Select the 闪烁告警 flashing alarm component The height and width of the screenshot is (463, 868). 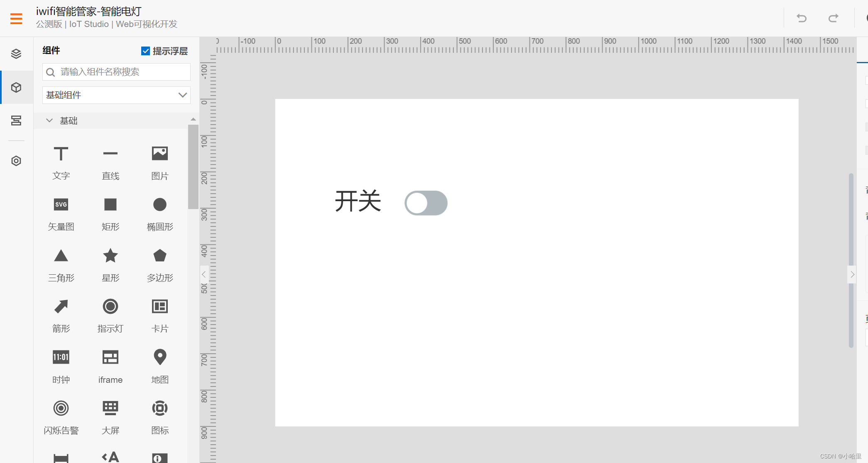click(61, 416)
